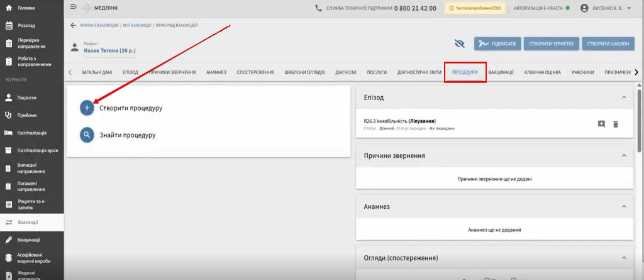Image resolution: width=644 pixels, height=280 pixels.
Task: Collapse the Анамнез panel chevron
Action: click(x=624, y=206)
